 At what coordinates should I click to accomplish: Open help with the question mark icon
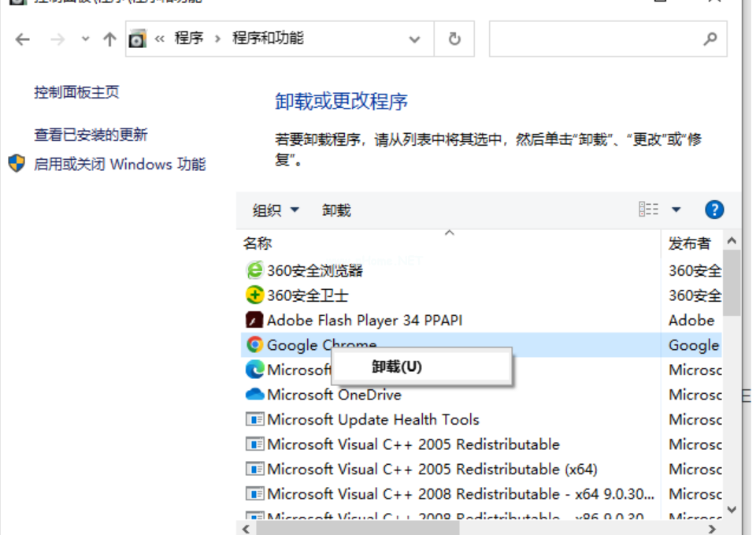pyautogui.click(x=714, y=210)
